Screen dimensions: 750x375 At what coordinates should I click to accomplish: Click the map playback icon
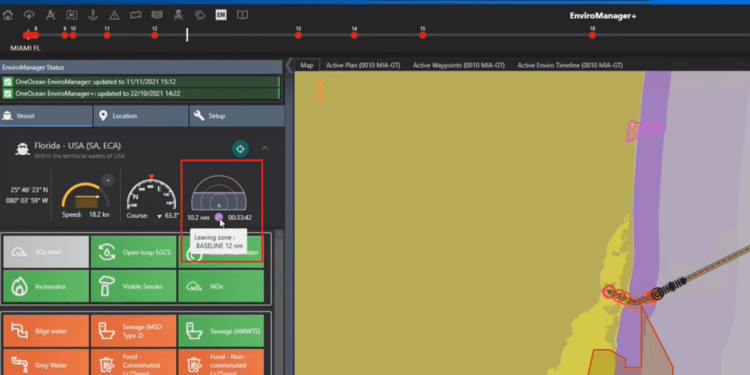(x=72, y=15)
